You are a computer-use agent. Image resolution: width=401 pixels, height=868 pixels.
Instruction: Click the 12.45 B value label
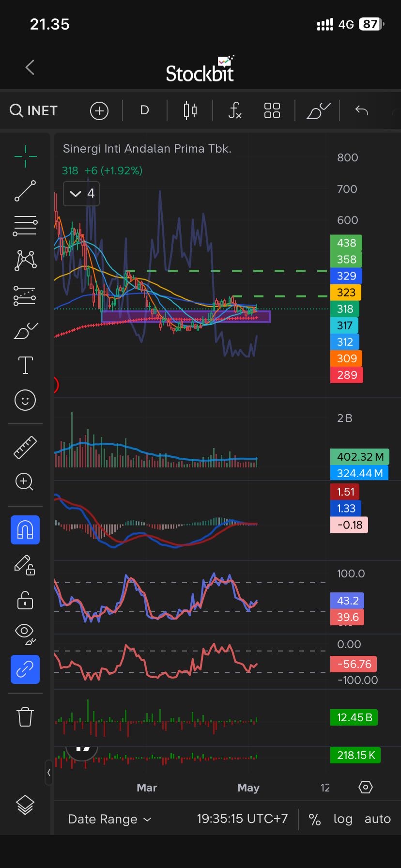pos(354,717)
